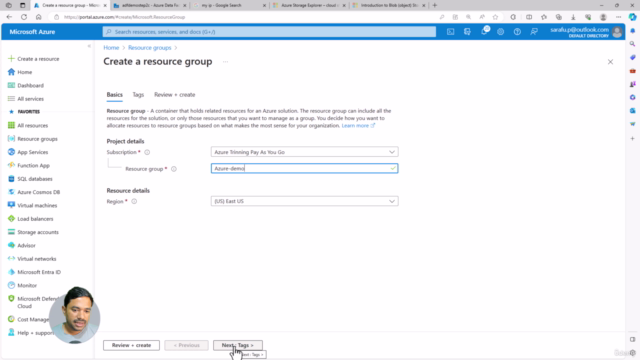Open Function App in the sidebar
Screen dimensions: 640x360
pyautogui.click(x=33, y=165)
